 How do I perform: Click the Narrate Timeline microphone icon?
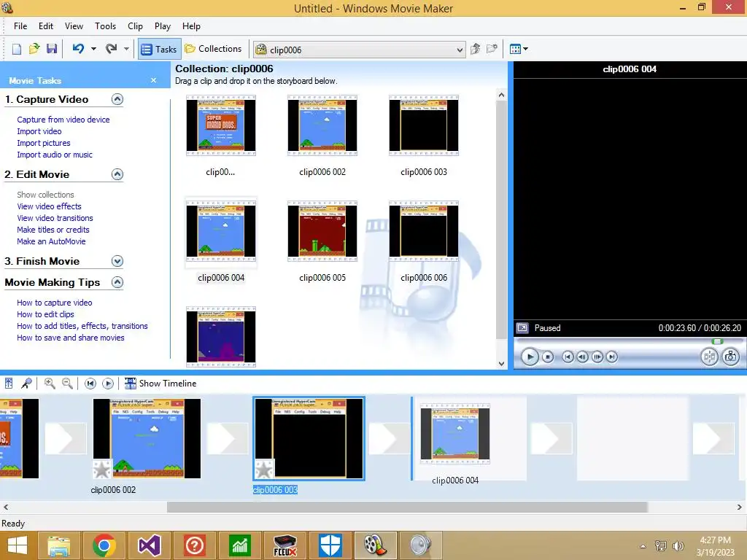click(26, 384)
